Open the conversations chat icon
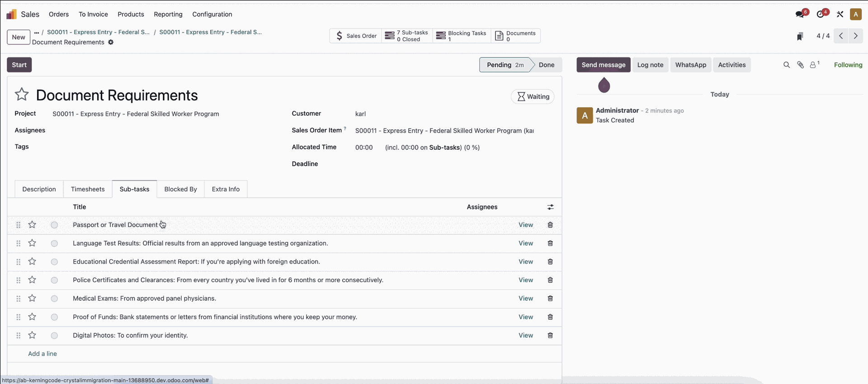Image resolution: width=868 pixels, height=384 pixels. point(800,14)
